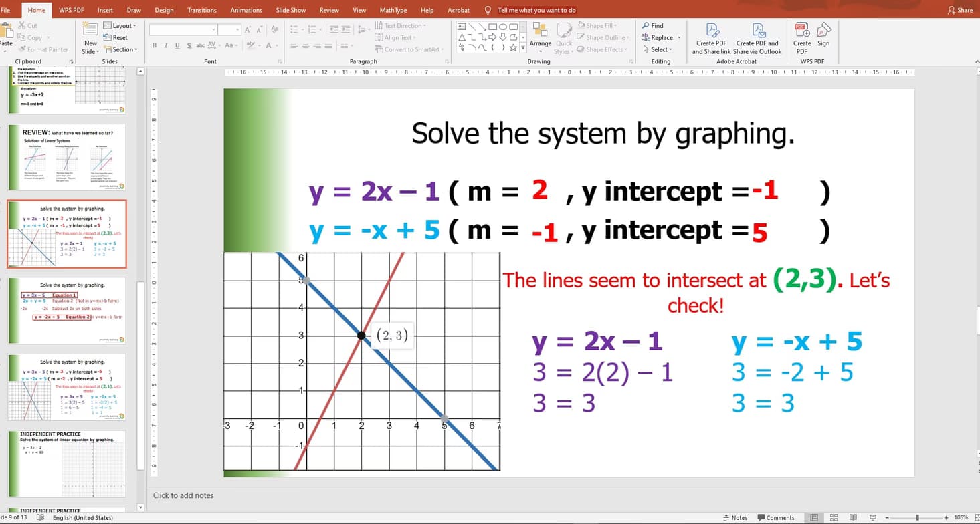Select the third slide thumbnail in the panel
Image resolution: width=980 pixels, height=524 pixels.
[67, 235]
